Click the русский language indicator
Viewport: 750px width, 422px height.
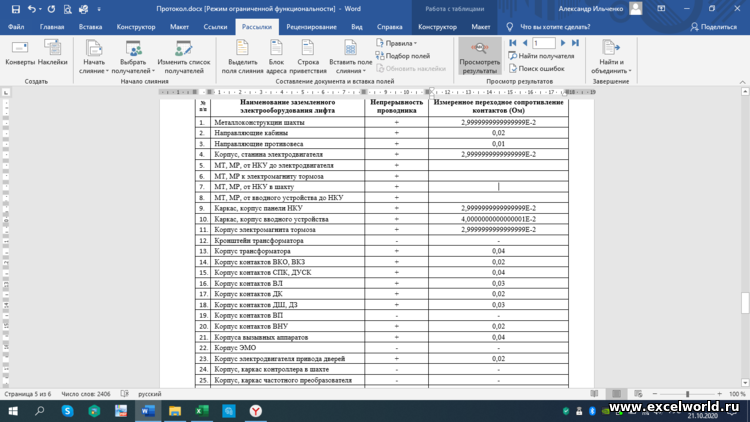[x=150, y=394]
